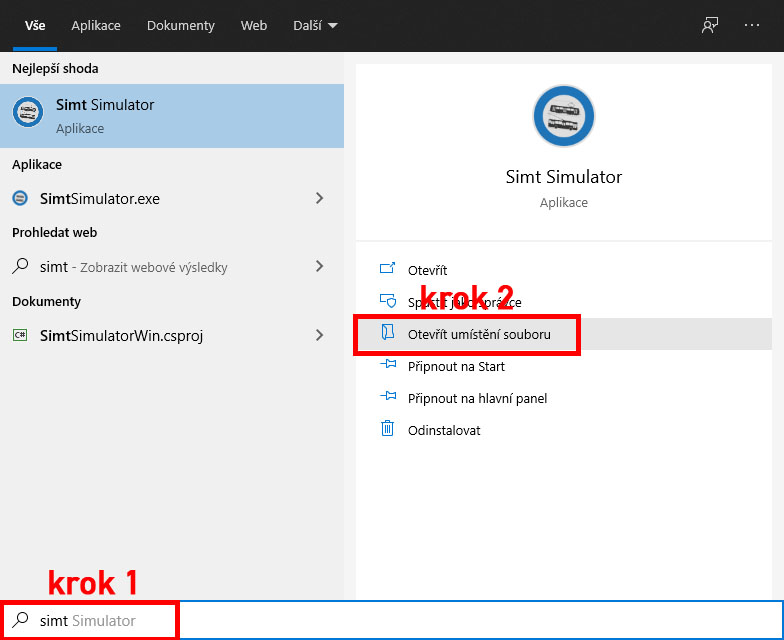Click the Odinstalovat trash bin icon
784x640 pixels.
coord(388,430)
